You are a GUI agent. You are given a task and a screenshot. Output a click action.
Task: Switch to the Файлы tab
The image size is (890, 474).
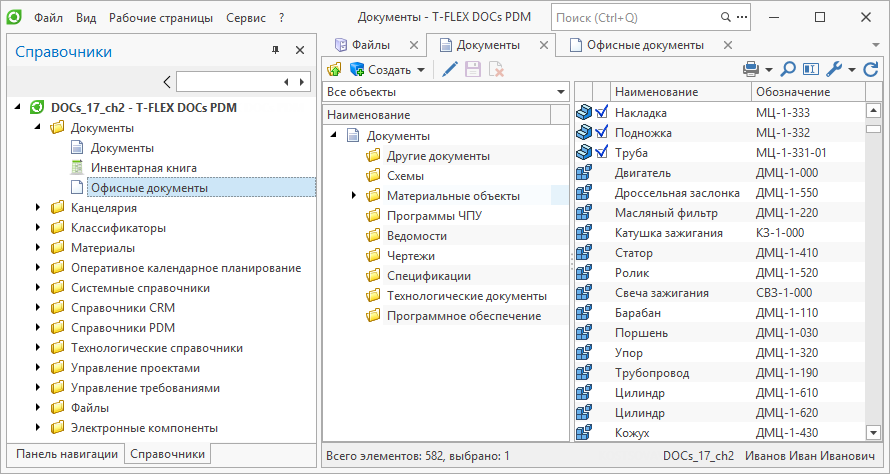pos(370,45)
